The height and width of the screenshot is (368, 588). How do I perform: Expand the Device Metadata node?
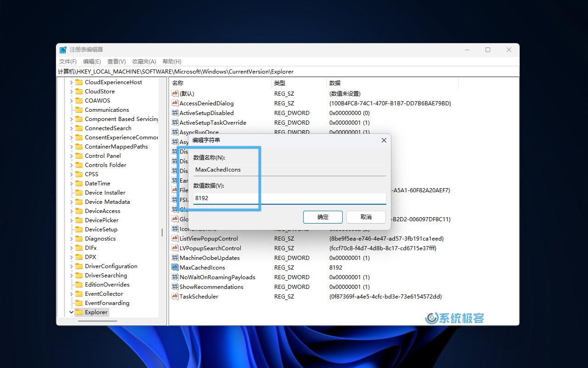(71, 202)
